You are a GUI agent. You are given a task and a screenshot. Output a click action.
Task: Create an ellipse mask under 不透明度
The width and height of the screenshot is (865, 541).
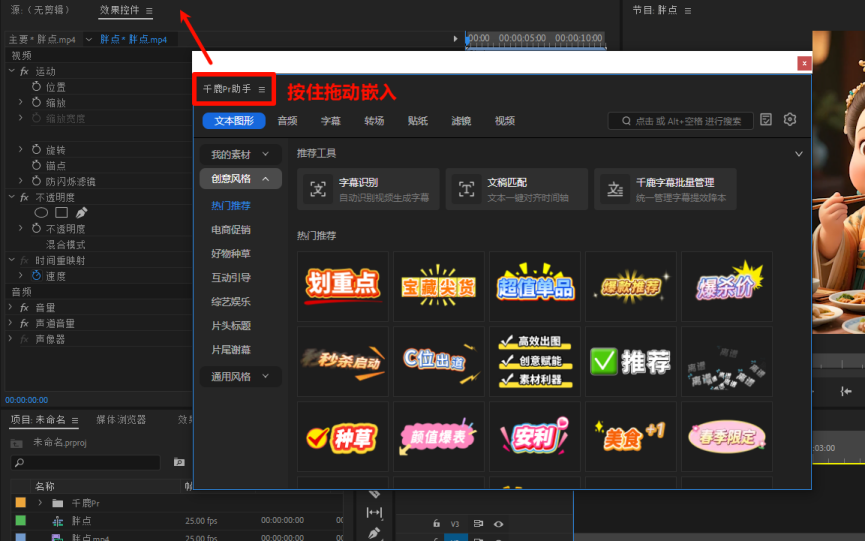41,212
